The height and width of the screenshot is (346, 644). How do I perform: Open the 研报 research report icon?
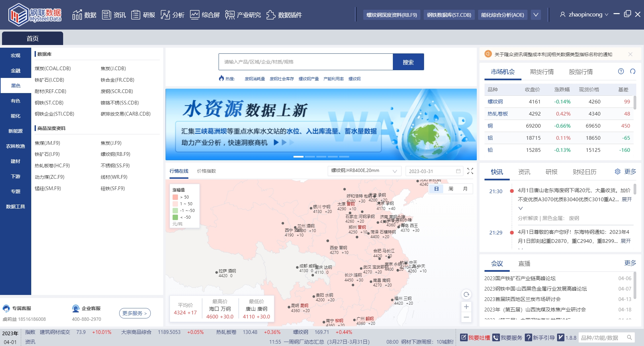point(136,15)
